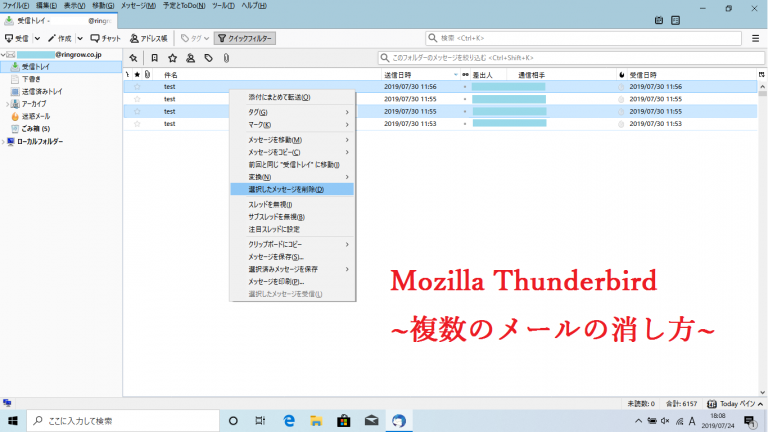Expand the アーカイブ folder
The height and width of the screenshot is (432, 768).
8,103
